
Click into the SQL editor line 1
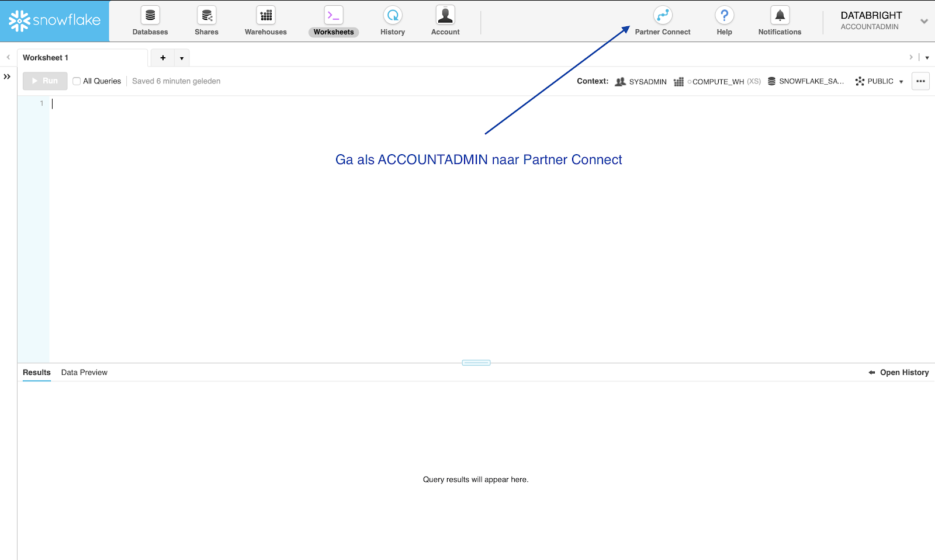tap(491, 103)
